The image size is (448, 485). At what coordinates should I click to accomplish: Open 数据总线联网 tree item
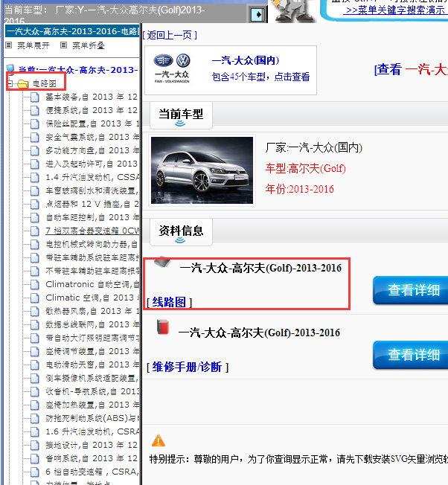[x=92, y=324]
